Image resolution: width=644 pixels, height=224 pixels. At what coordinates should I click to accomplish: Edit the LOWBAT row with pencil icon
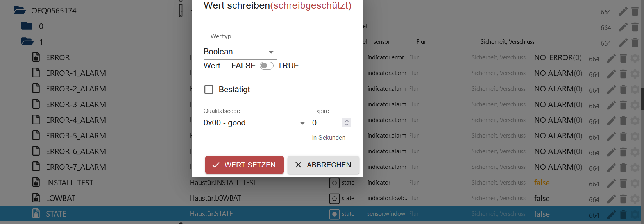pos(611,199)
